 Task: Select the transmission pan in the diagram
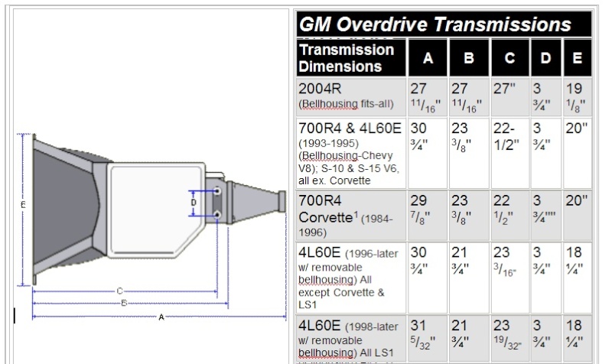click(156, 210)
